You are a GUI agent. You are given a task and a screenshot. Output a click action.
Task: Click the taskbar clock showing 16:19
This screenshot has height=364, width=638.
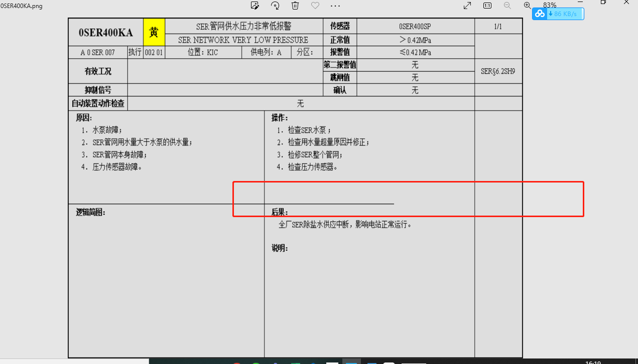593,362
